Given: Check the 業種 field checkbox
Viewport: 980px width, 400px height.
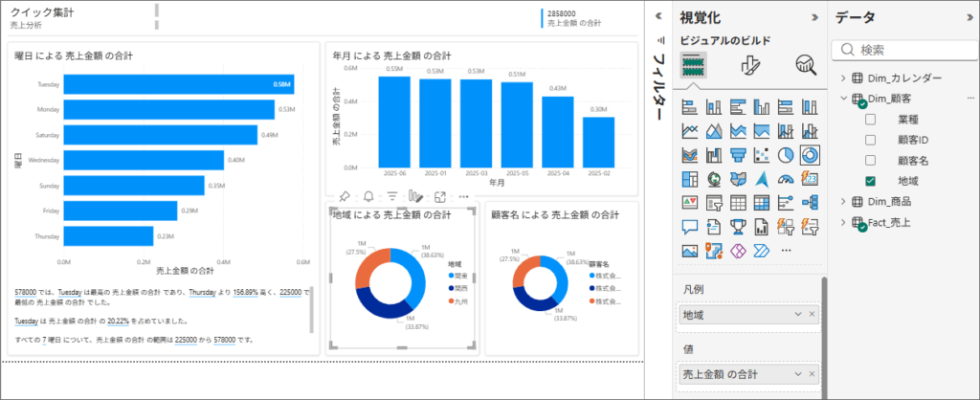Looking at the screenshot, I should (x=870, y=120).
